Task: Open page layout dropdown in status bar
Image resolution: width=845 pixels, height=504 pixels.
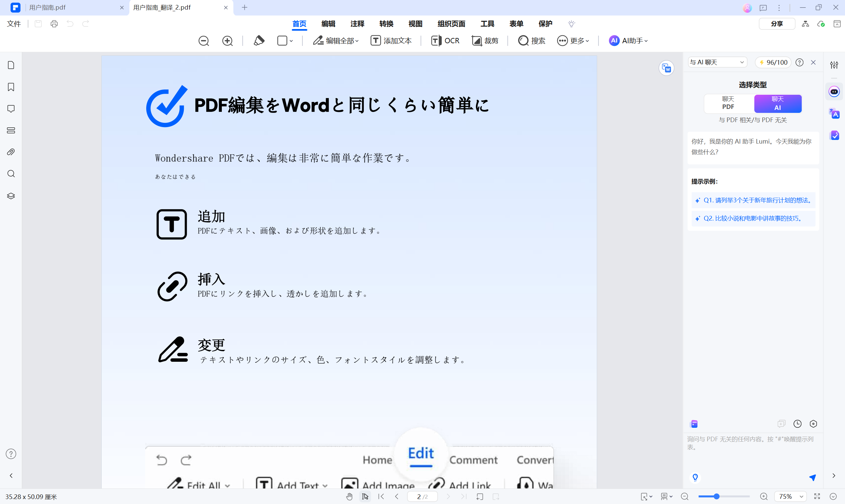Action: point(666,496)
